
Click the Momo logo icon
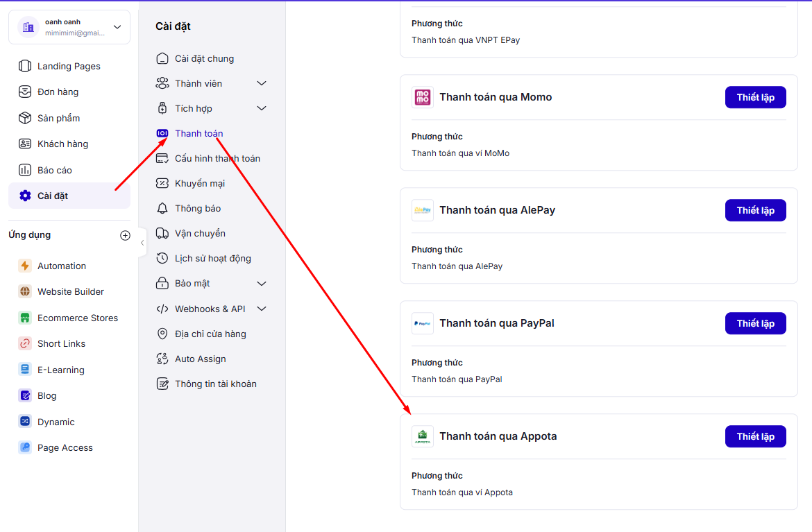pyautogui.click(x=422, y=97)
